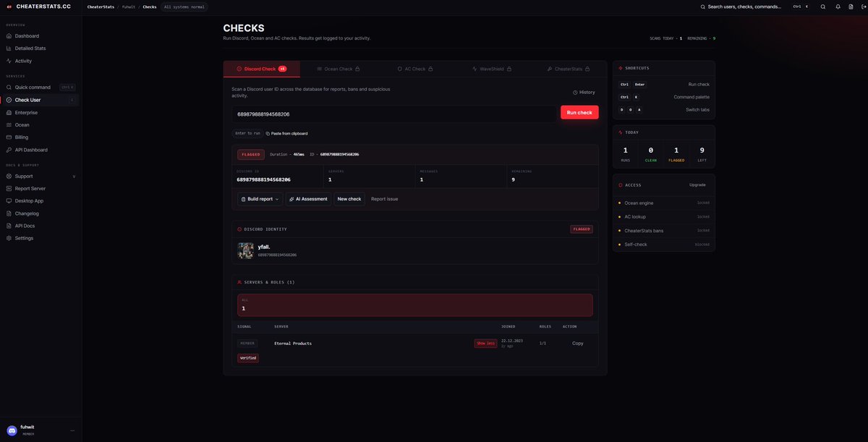Image resolution: width=868 pixels, height=442 pixels.
Task: Switch to the Ocean Check tab
Action: tap(339, 69)
